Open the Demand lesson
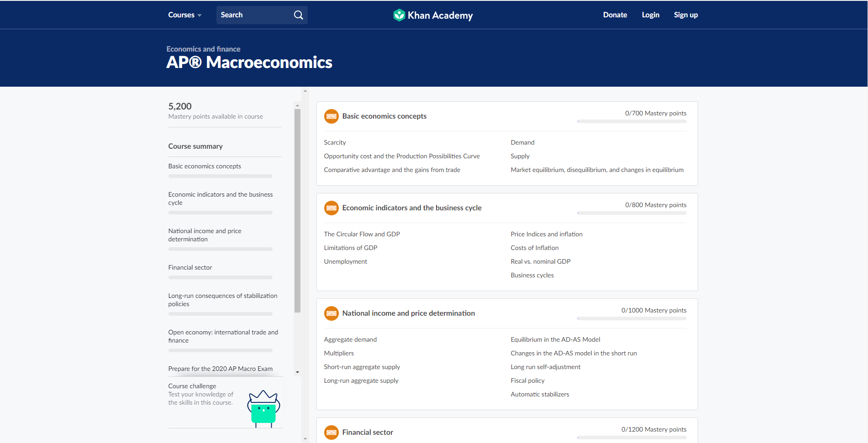Image resolution: width=868 pixels, height=443 pixels. tap(522, 142)
